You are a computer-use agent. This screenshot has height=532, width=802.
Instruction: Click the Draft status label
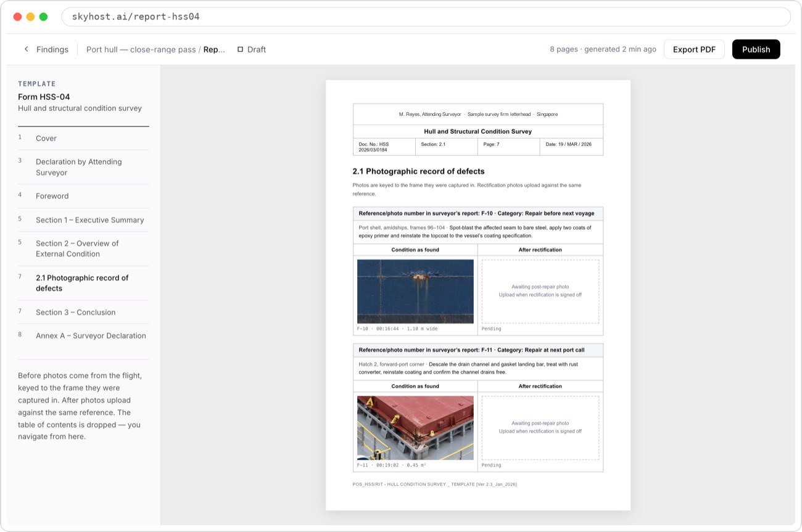257,49
